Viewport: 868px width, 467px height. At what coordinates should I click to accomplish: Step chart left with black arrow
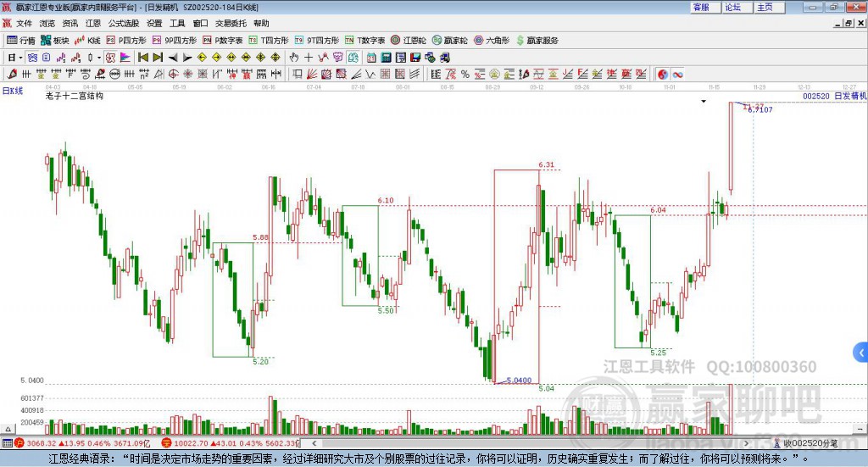point(173,58)
